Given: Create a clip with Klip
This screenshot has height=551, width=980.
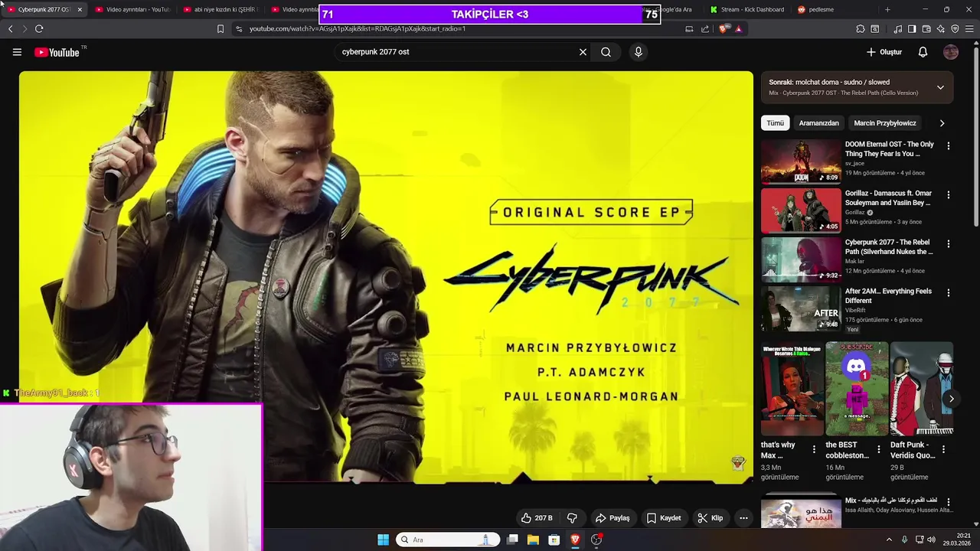Looking at the screenshot, I should tap(710, 518).
